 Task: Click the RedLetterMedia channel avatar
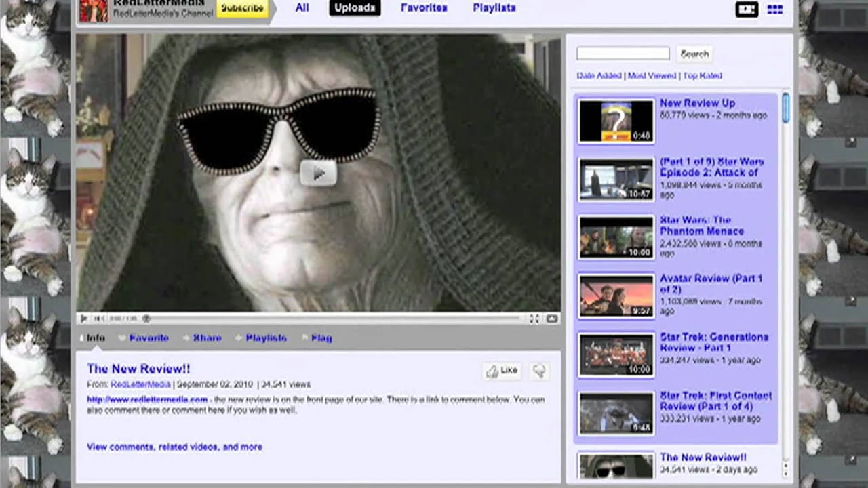94,10
